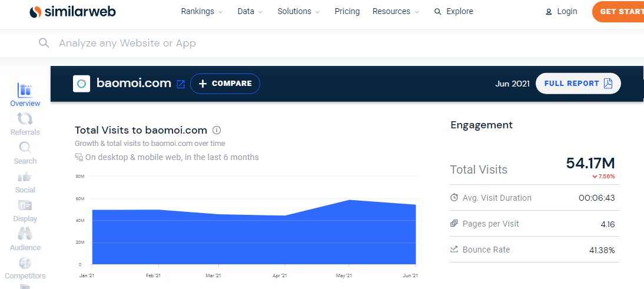
Task: Click the info icon beside Total Visits title
Action: point(217,130)
